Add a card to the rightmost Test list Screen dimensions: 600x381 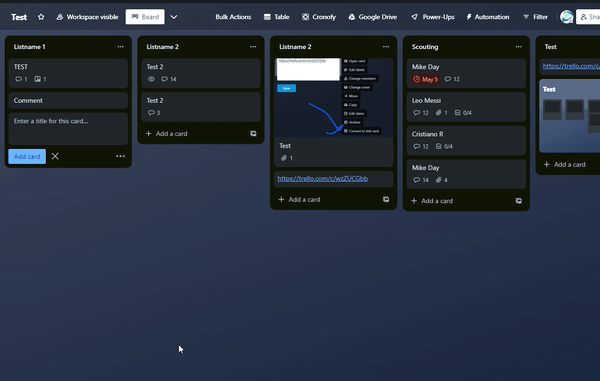click(x=565, y=164)
